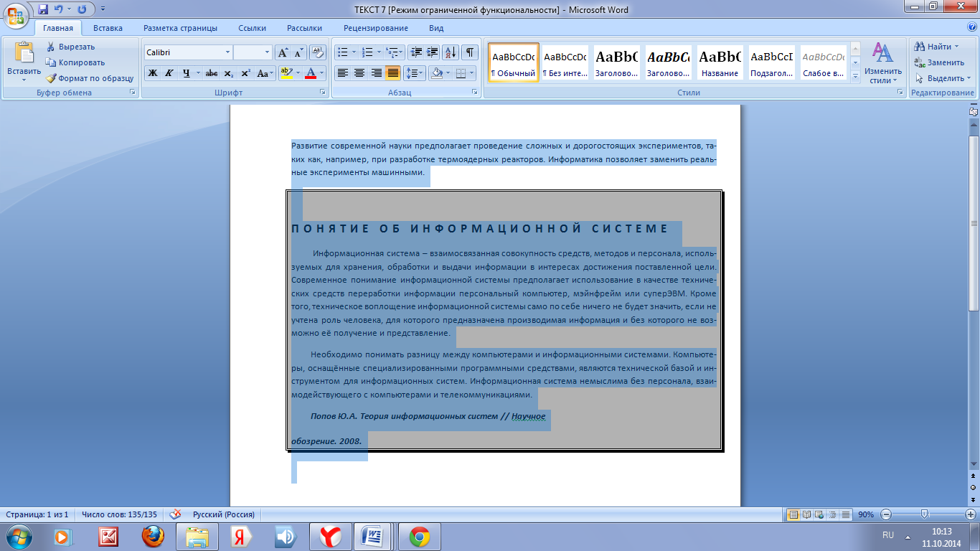Image resolution: width=980 pixels, height=551 pixels.
Task: Toggle strikethrough formatting
Action: click(x=212, y=73)
